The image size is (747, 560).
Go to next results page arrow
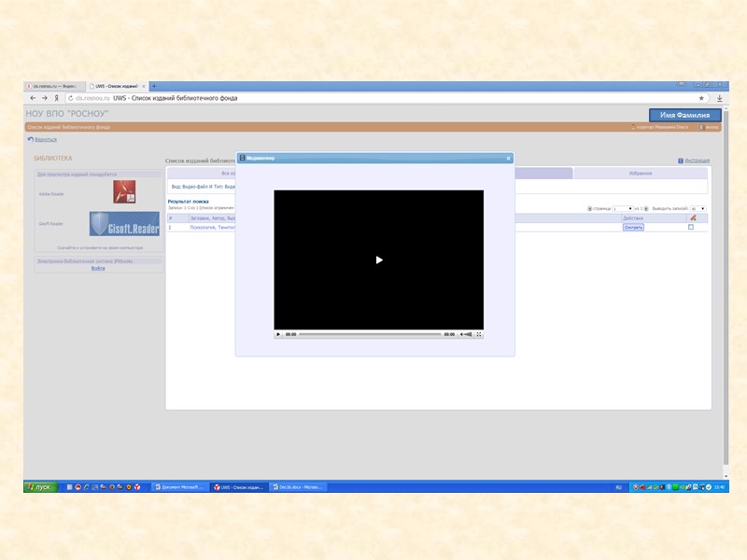pyautogui.click(x=646, y=208)
